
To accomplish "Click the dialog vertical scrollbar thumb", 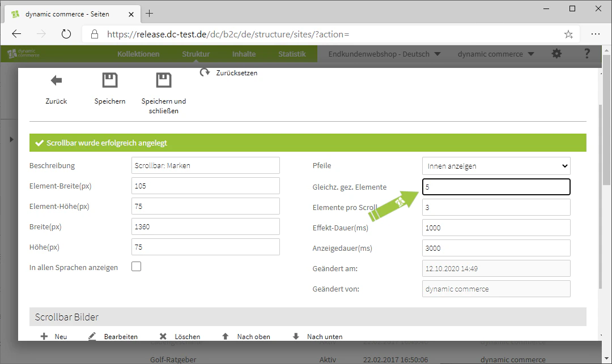I will (x=600, y=197).
